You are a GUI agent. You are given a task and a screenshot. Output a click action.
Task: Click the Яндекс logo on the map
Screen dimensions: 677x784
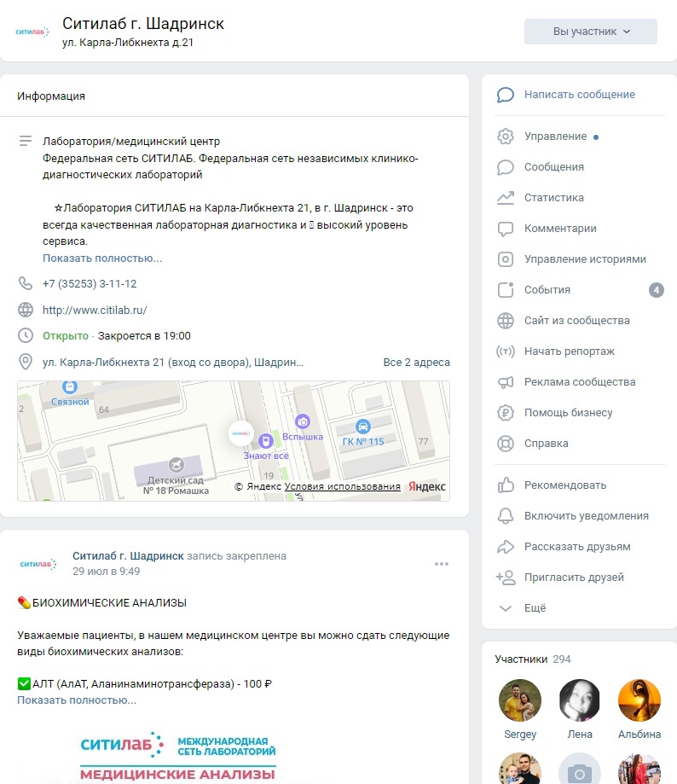[426, 486]
